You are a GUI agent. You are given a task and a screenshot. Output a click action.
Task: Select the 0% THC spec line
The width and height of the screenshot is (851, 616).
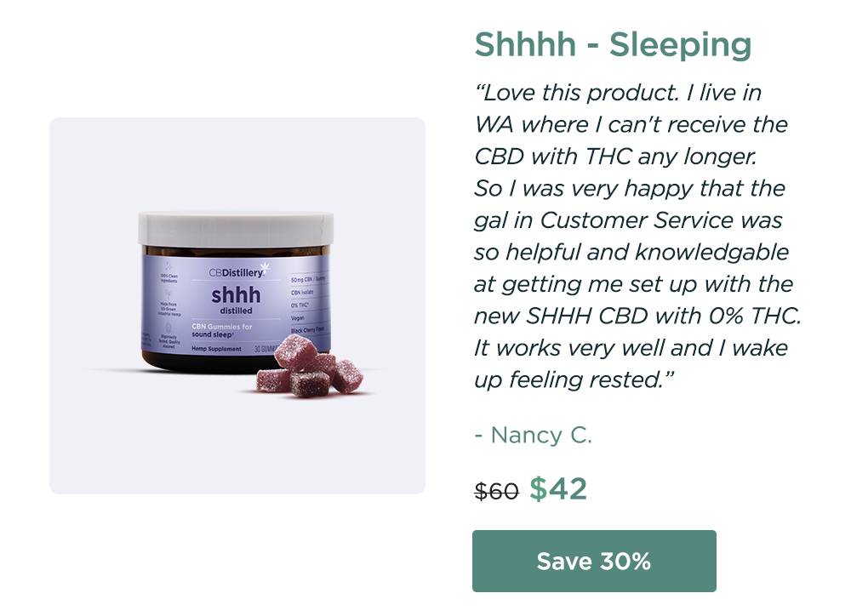pyautogui.click(x=299, y=305)
